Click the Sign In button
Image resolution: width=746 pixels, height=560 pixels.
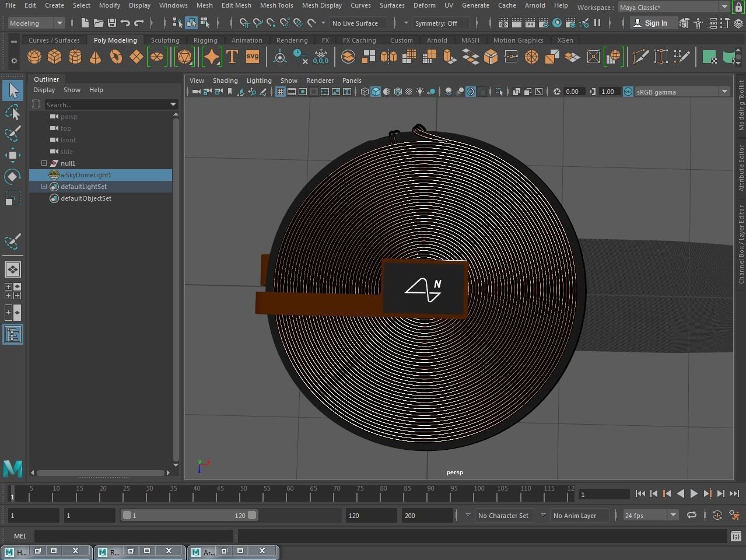[650, 23]
